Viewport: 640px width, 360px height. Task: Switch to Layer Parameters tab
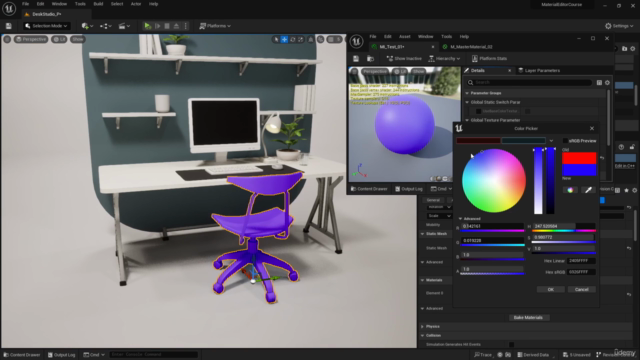pyautogui.click(x=539, y=71)
